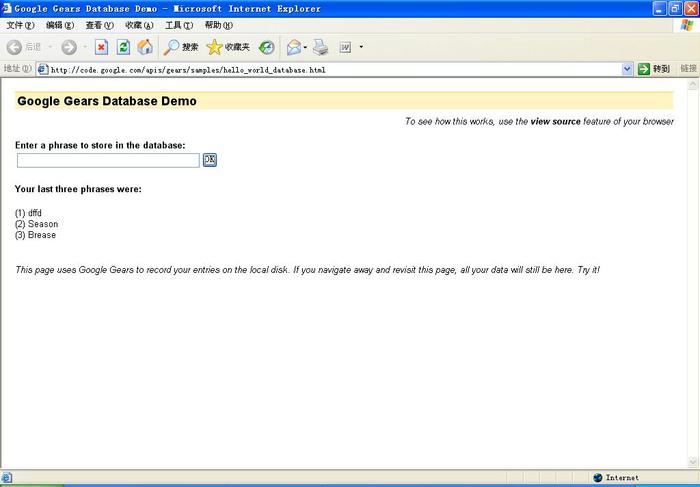The image size is (700, 487).
Task: Open the Mail button dropdown arrow
Action: [x=305, y=47]
